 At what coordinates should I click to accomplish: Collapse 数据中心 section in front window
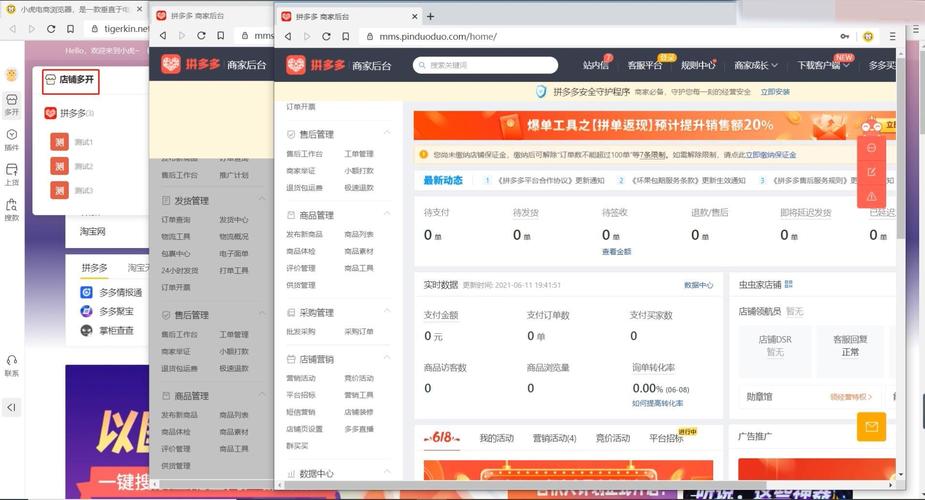[387, 472]
